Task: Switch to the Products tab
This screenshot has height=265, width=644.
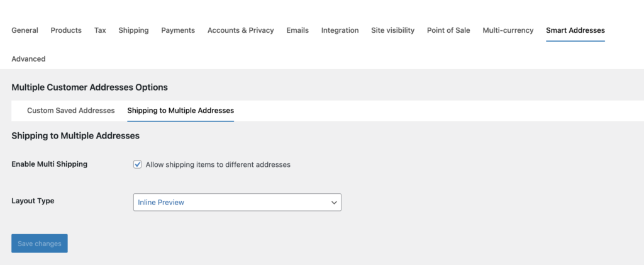Action: 66,30
